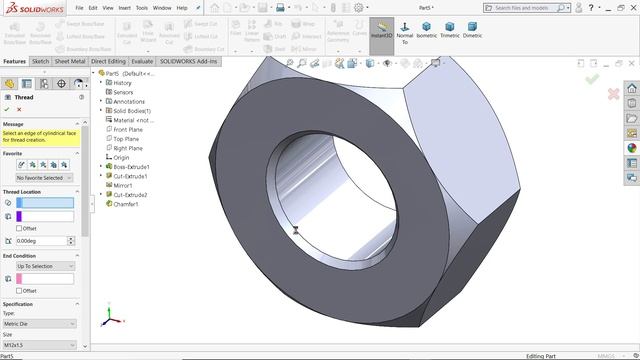Open the M12x1.5 size dropdown
Image resolution: width=640 pixels, height=360 pixels.
[39, 345]
